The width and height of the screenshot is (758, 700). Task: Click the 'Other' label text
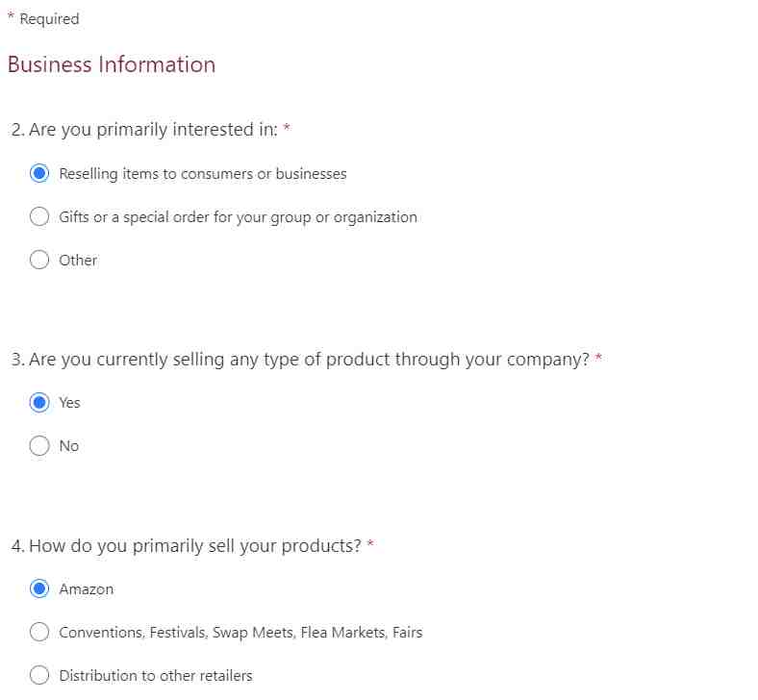(x=78, y=261)
